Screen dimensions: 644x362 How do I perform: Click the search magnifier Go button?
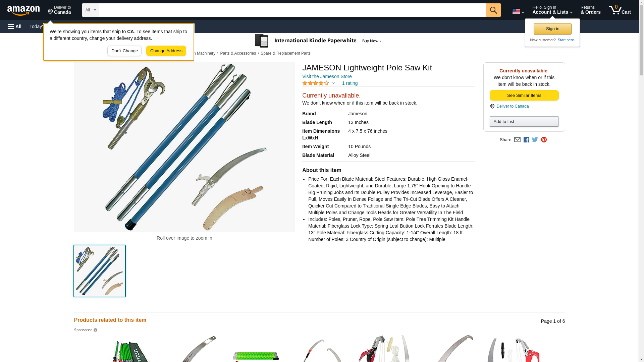(x=493, y=10)
